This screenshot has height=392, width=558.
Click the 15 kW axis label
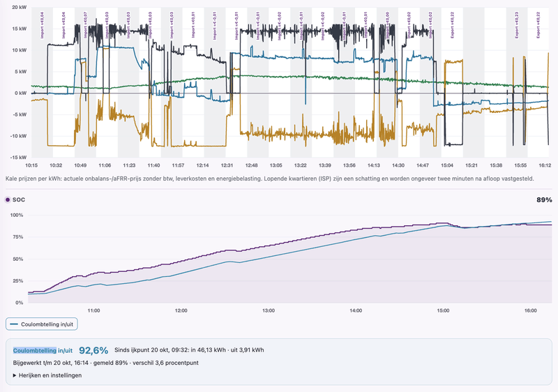click(x=20, y=29)
